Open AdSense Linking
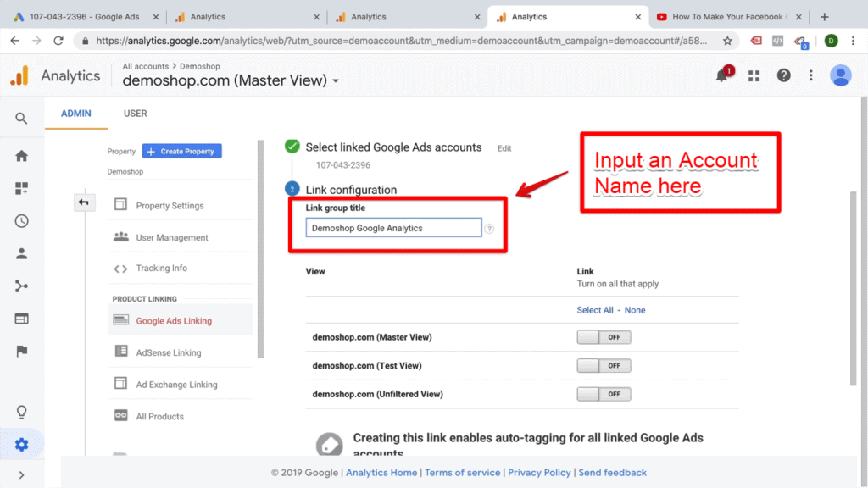Image resolution: width=868 pixels, height=488 pixels. click(169, 352)
